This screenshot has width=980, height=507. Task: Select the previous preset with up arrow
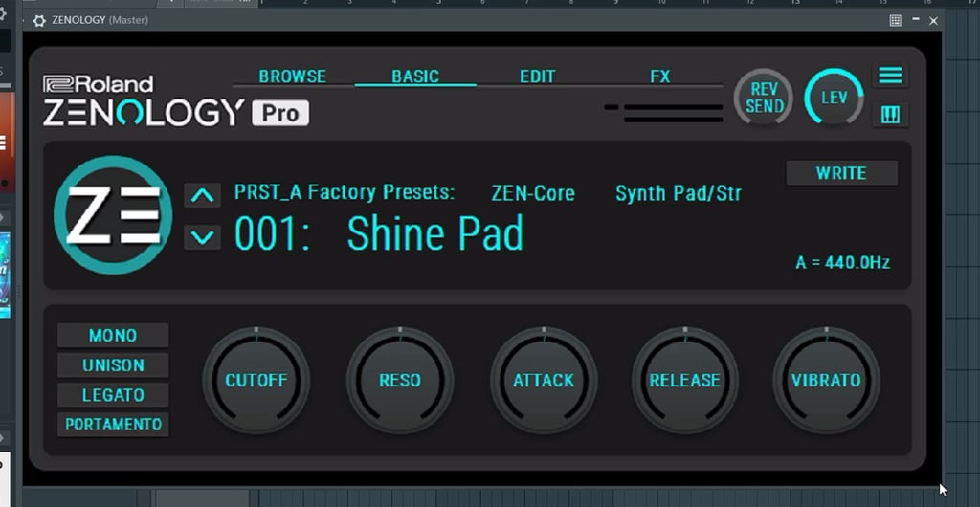click(203, 195)
